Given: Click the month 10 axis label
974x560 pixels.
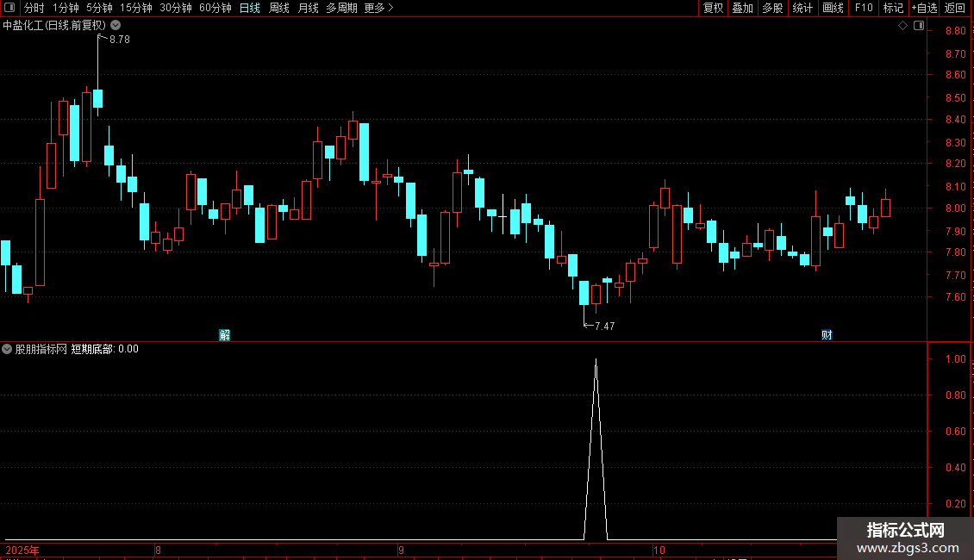Looking at the screenshot, I should tap(659, 550).
